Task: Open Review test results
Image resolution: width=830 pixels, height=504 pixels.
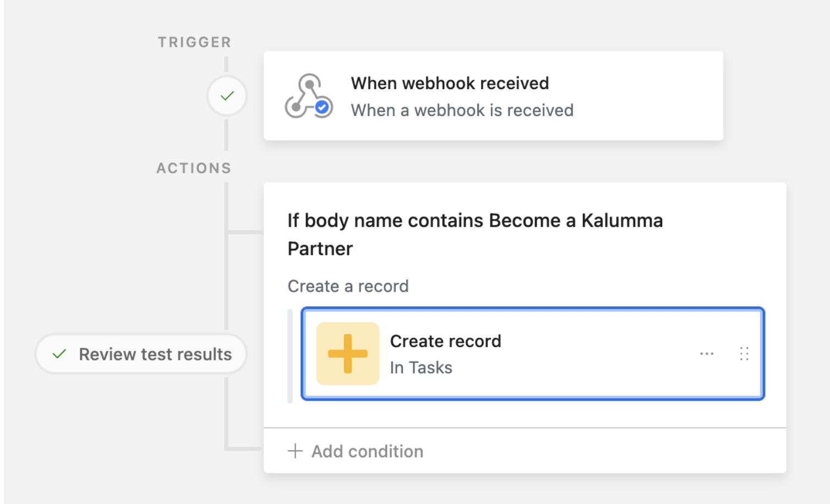Action: 141,354
